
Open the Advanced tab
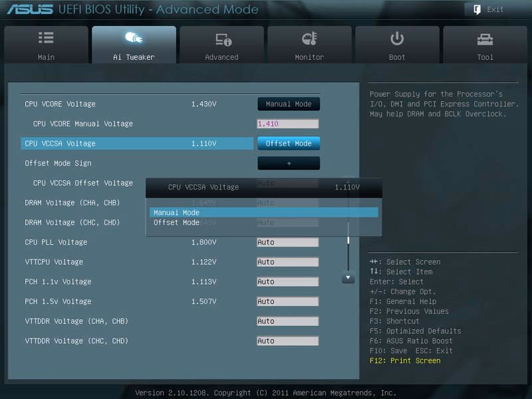(222, 45)
